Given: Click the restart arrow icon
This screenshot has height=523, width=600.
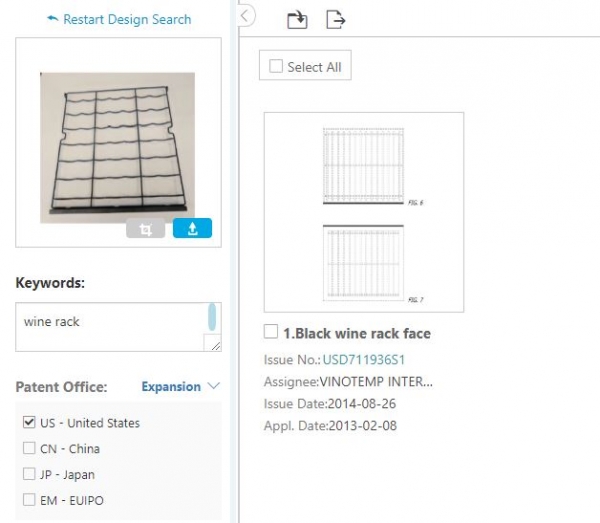Looking at the screenshot, I should (52, 19).
